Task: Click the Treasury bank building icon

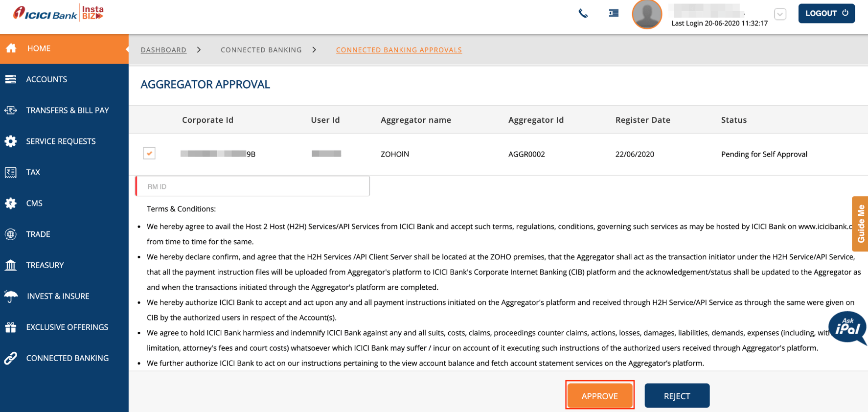Action: point(11,265)
